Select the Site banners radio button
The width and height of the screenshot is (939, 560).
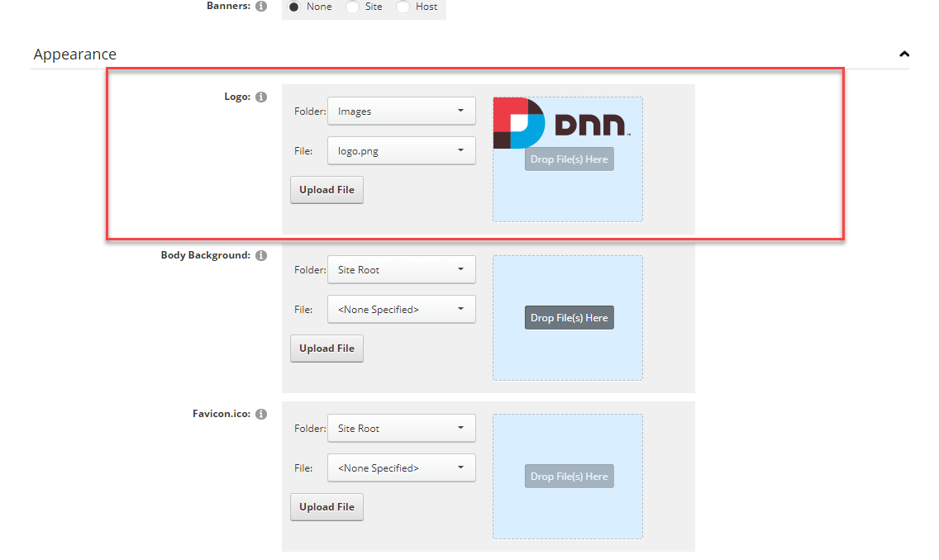353,7
